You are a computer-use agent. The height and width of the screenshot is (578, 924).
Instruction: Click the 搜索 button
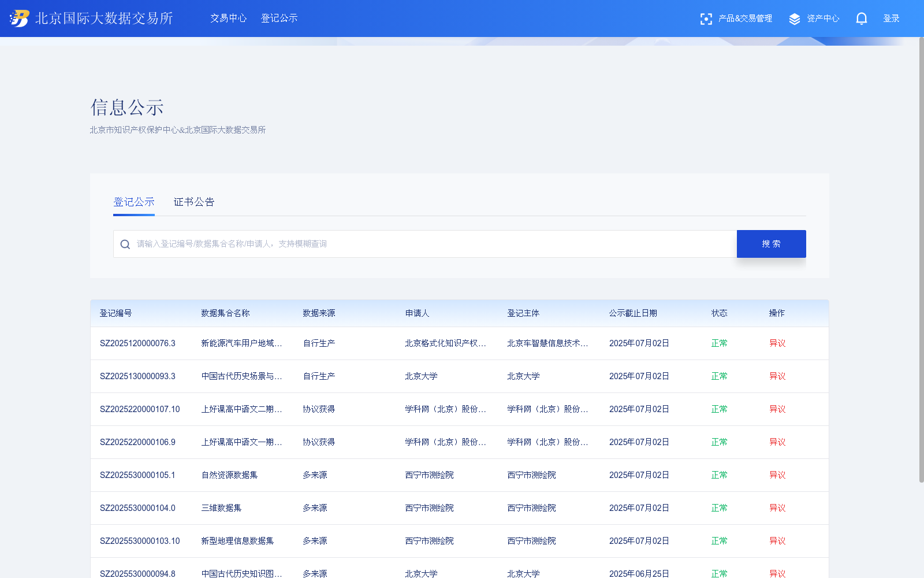tap(772, 244)
